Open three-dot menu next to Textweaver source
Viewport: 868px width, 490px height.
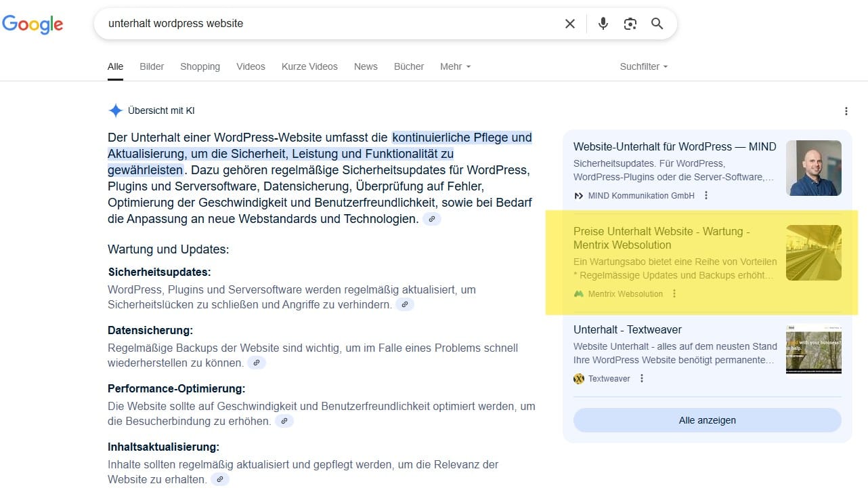tap(642, 379)
